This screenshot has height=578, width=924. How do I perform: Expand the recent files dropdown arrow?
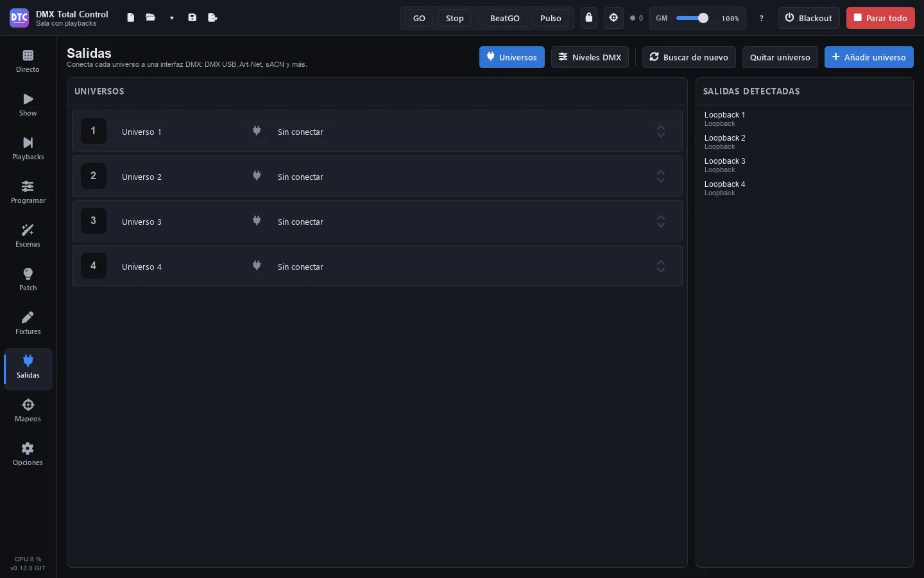[171, 18]
